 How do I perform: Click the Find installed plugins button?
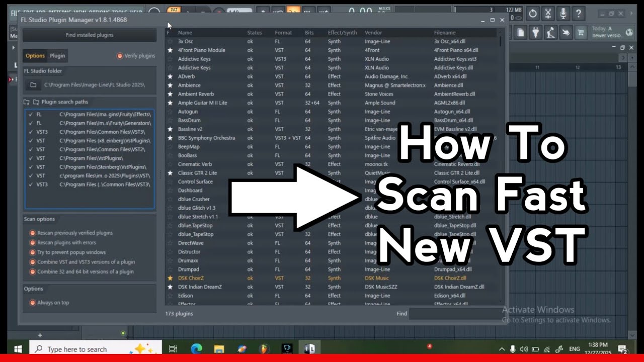(90, 35)
